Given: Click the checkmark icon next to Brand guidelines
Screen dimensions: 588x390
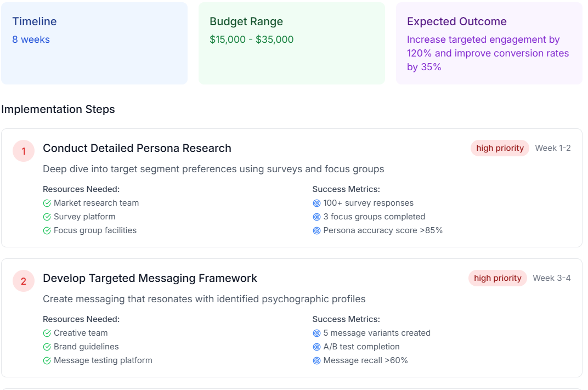Looking at the screenshot, I should (x=47, y=347).
